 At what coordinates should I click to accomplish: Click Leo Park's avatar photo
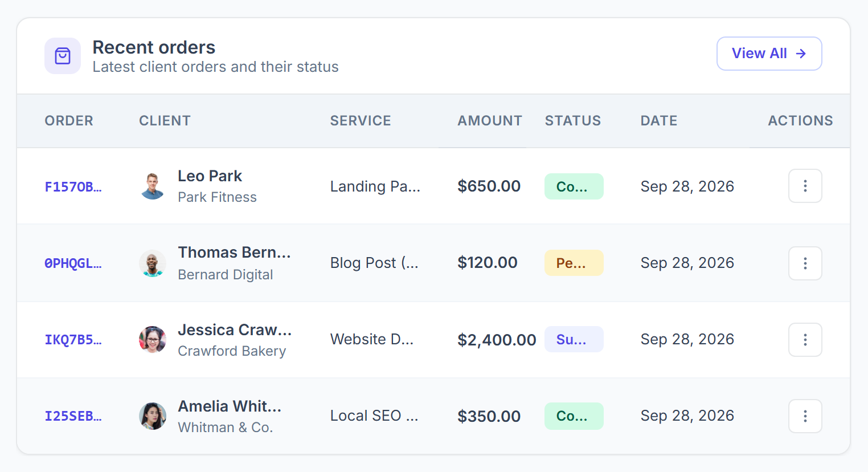153,186
